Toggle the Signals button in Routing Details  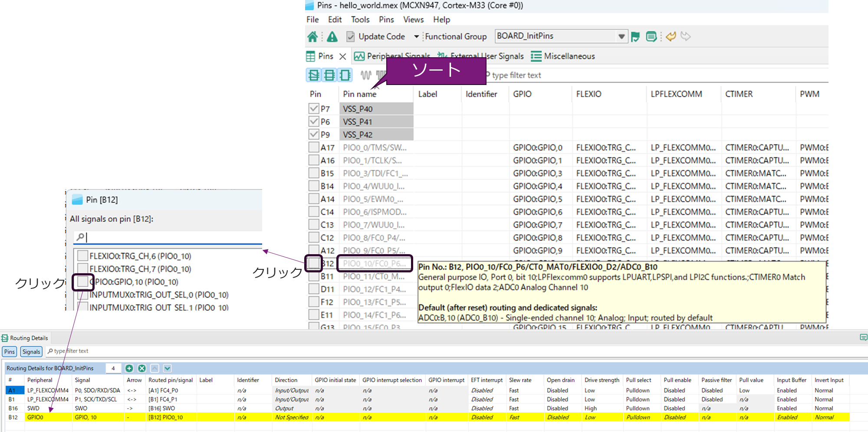point(31,352)
